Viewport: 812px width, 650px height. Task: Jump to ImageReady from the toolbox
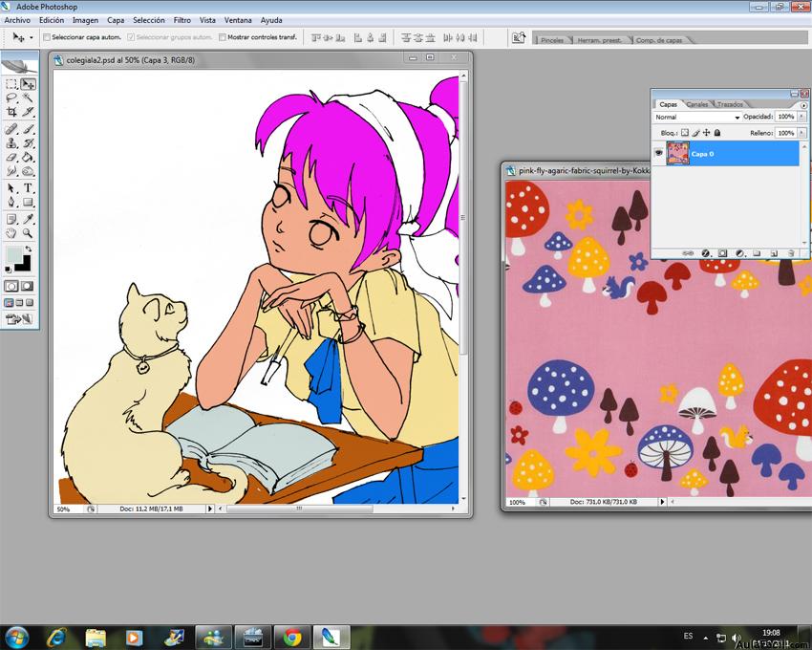19,319
